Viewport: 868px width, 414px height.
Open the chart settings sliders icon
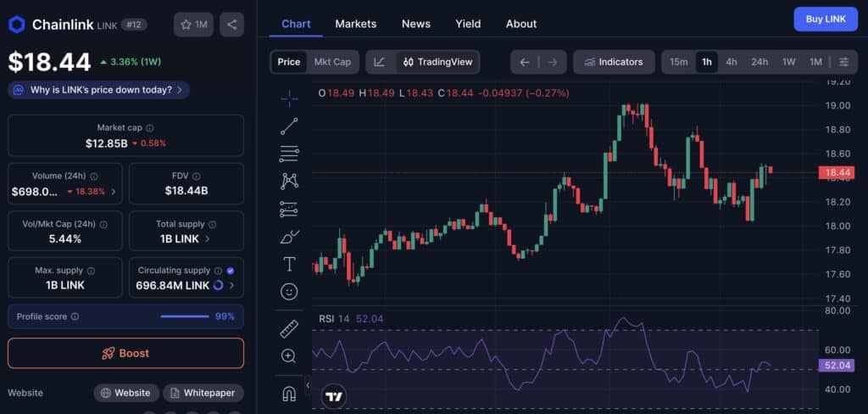pyautogui.click(x=843, y=62)
